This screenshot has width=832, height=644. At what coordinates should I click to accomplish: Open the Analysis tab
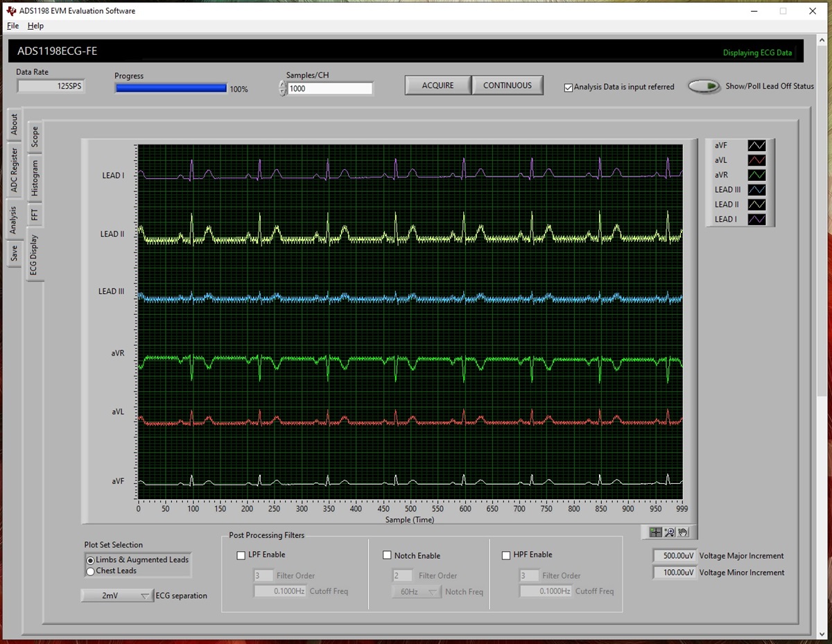14,220
